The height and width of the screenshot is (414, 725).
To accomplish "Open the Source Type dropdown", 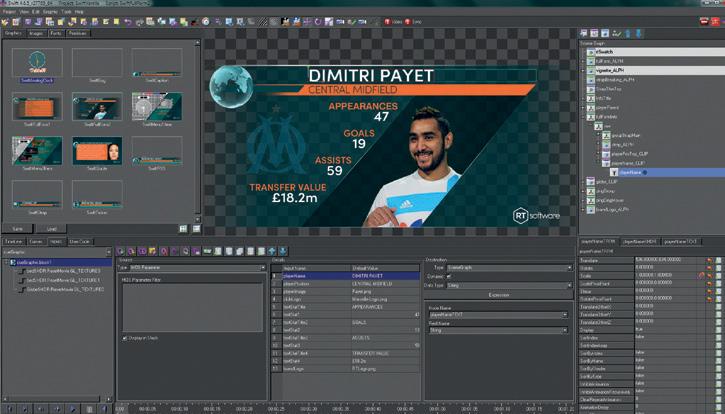I will (x=197, y=268).
